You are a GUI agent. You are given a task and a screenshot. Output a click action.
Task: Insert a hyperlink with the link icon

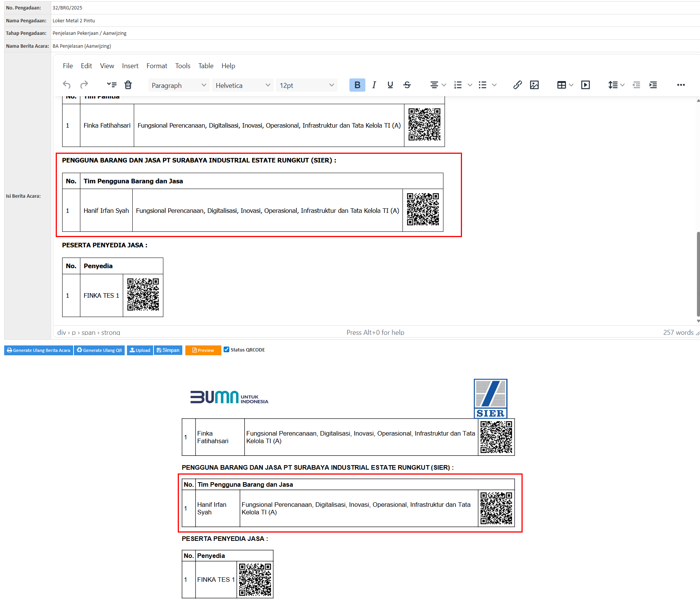click(518, 85)
